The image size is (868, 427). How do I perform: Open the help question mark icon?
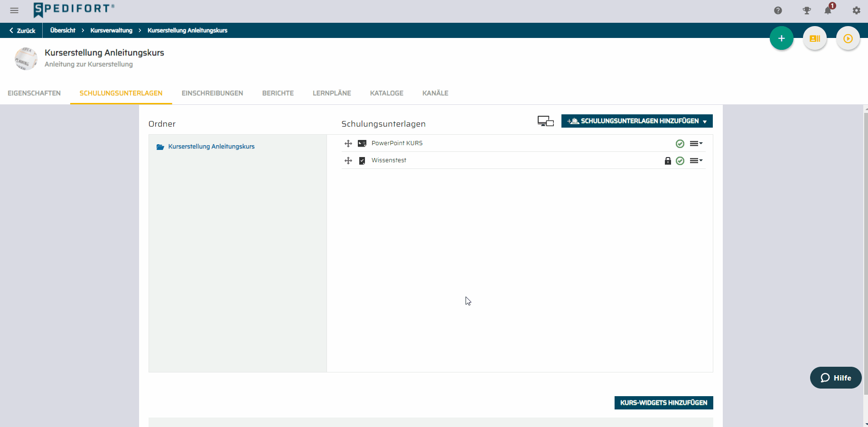click(778, 10)
